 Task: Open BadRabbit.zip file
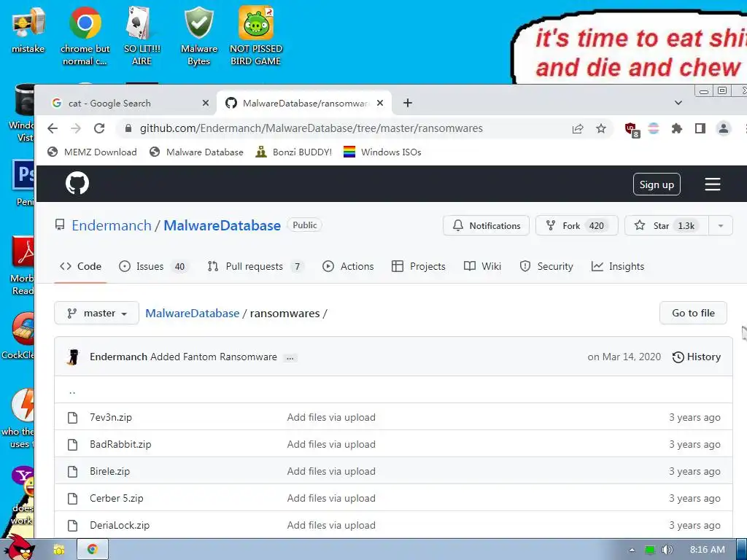pos(120,444)
